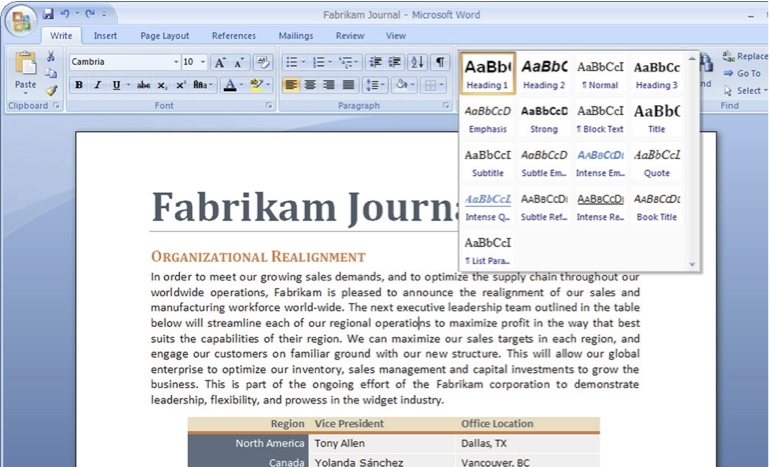Toggle strikethrough formatting
Screen dimensions: 770x467
pyautogui.click(x=143, y=85)
